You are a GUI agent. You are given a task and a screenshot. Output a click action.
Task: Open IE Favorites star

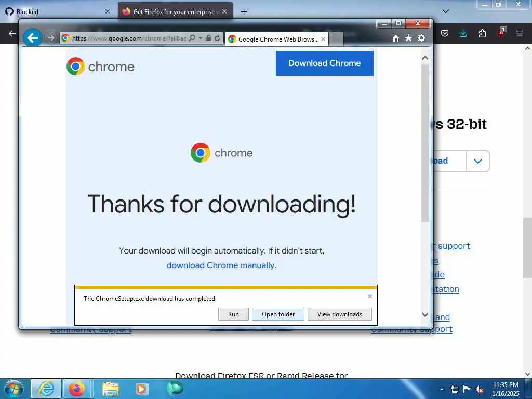[408, 38]
